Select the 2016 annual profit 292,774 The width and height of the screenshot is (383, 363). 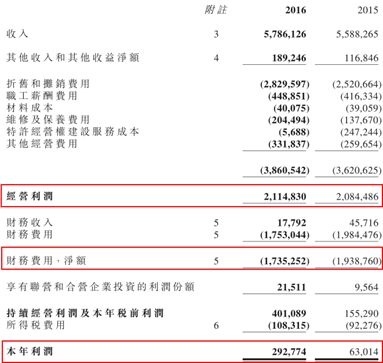(289, 351)
